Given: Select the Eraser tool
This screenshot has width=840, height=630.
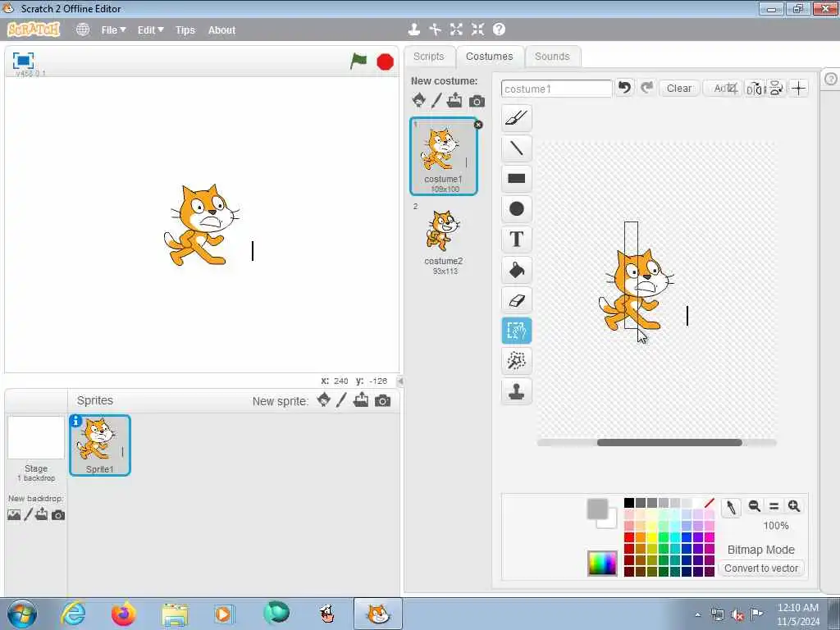Looking at the screenshot, I should point(517,300).
